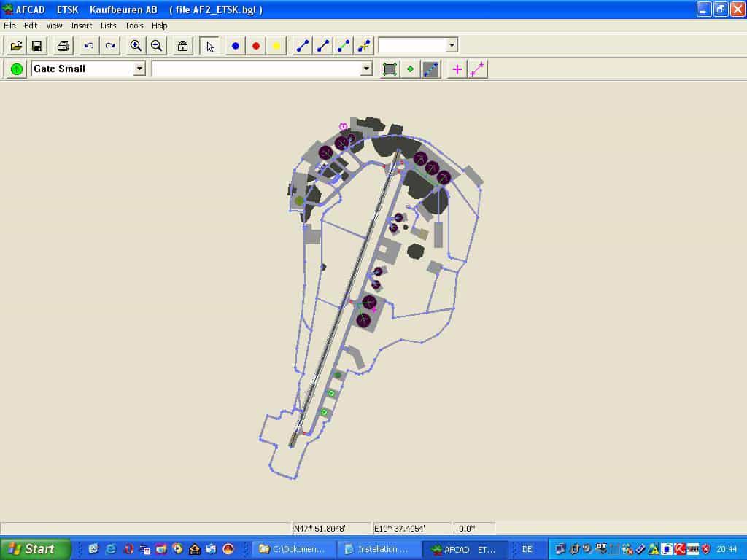Toggle the pointer selection mode button

(210, 46)
